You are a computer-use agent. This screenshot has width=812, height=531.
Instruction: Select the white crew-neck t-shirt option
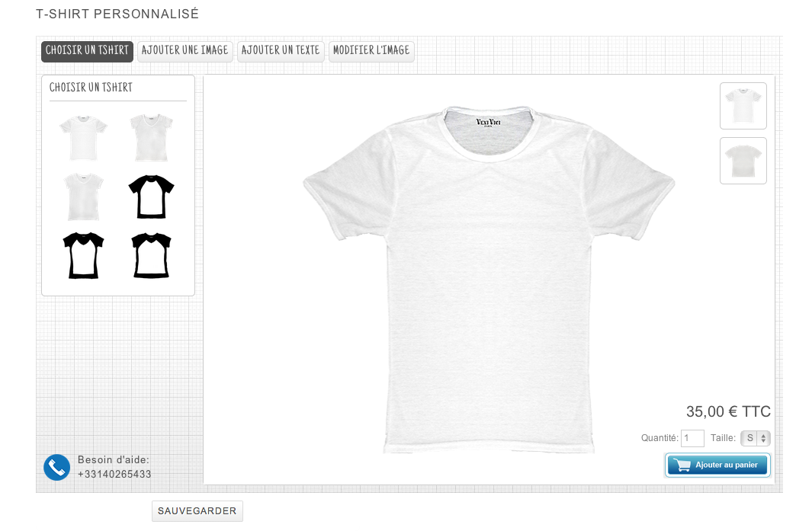click(83, 138)
